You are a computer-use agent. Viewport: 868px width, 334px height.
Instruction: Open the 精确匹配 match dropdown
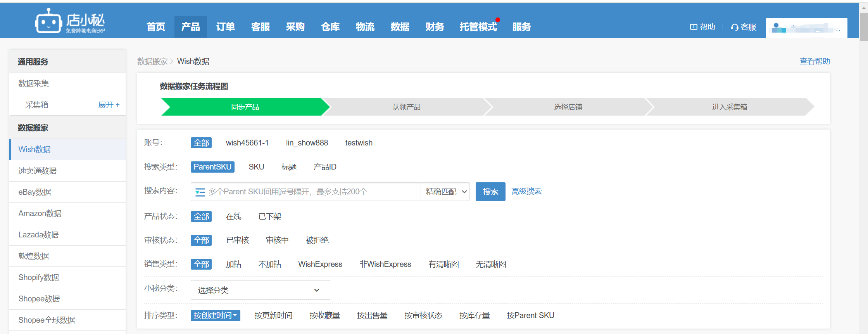pyautogui.click(x=445, y=192)
